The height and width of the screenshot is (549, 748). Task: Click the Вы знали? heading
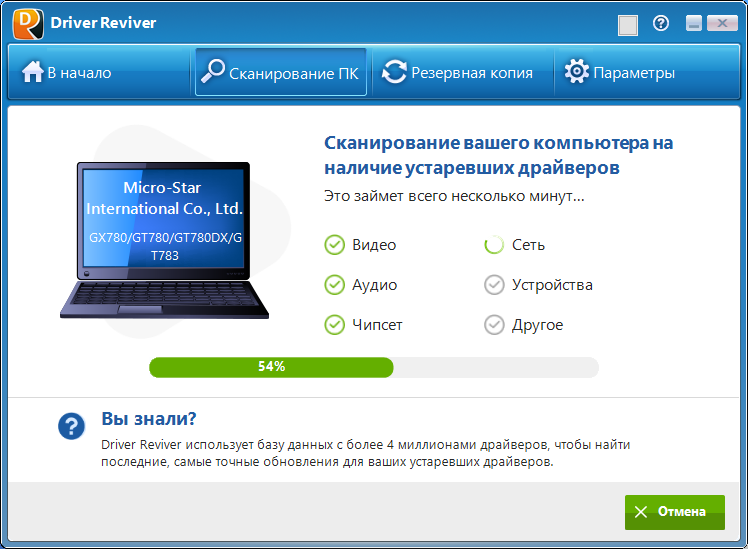click(x=149, y=418)
